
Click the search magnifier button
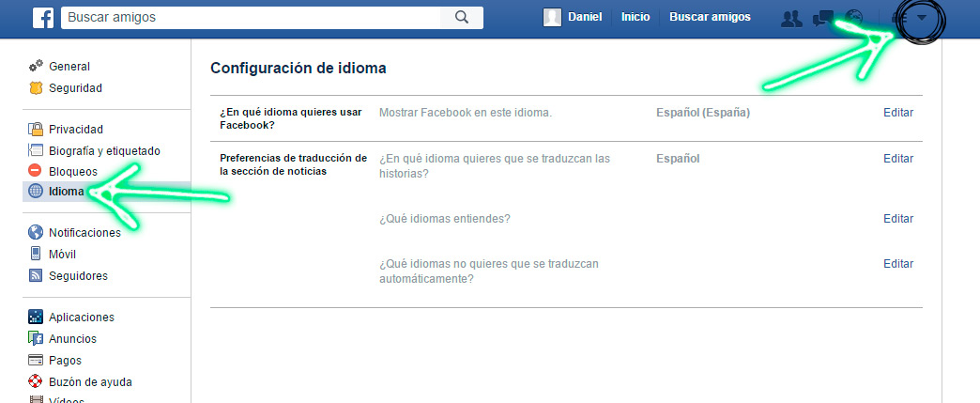click(461, 18)
